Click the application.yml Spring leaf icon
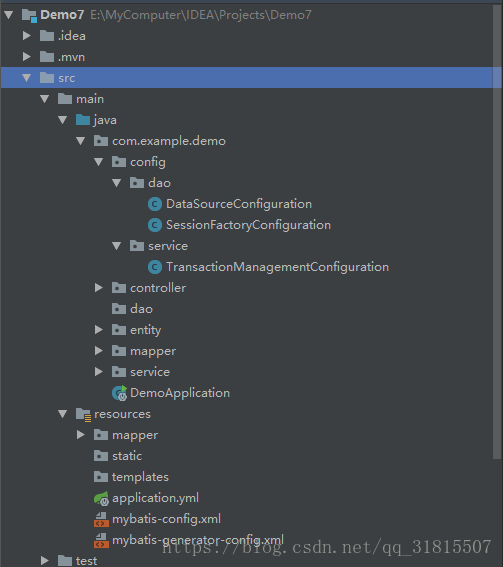Screen dimensions: 503x567 pos(101,498)
